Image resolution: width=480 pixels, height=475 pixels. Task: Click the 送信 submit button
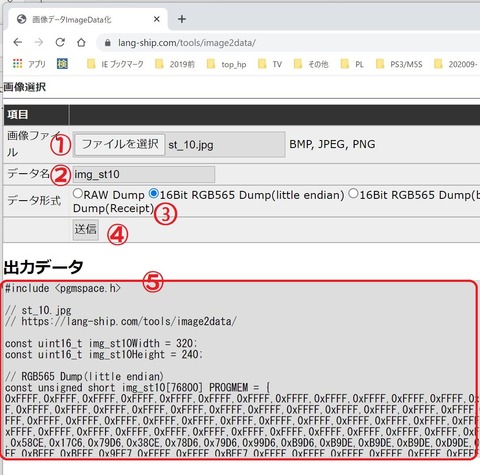[x=86, y=229]
